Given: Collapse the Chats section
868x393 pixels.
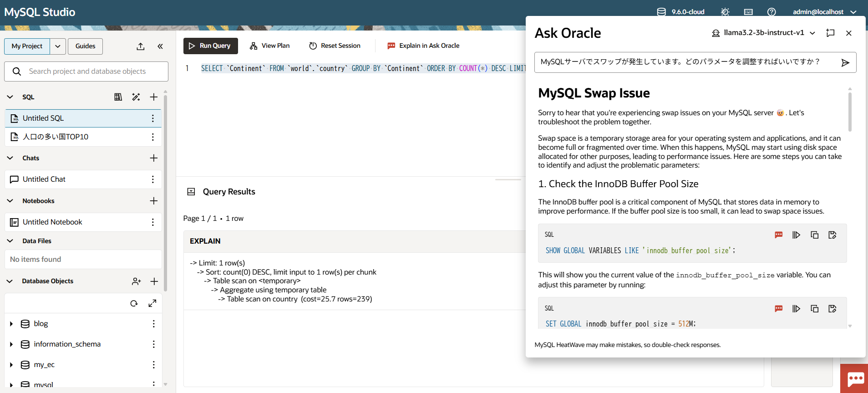Looking at the screenshot, I should tap(10, 158).
